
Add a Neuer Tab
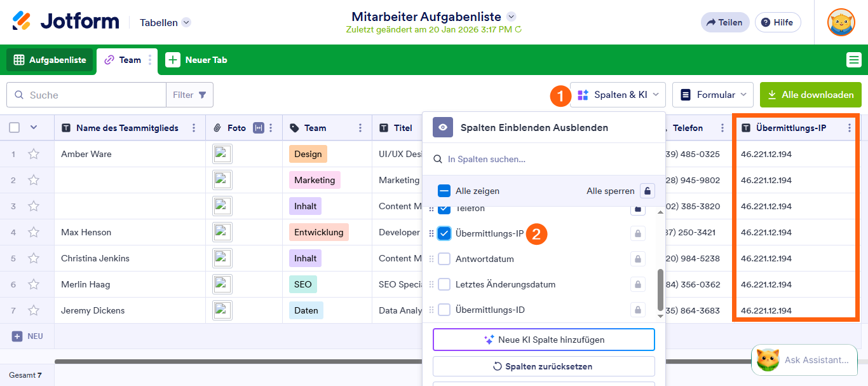pyautogui.click(x=196, y=60)
